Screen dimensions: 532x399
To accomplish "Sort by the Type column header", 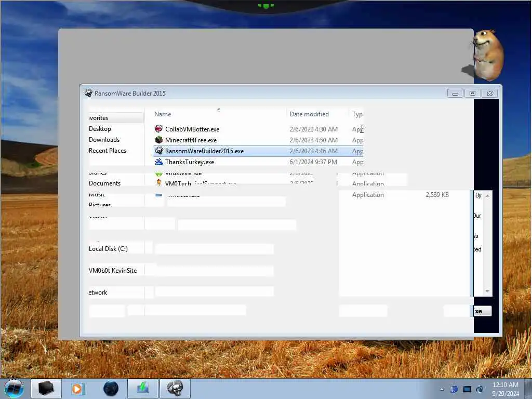I will point(357,114).
